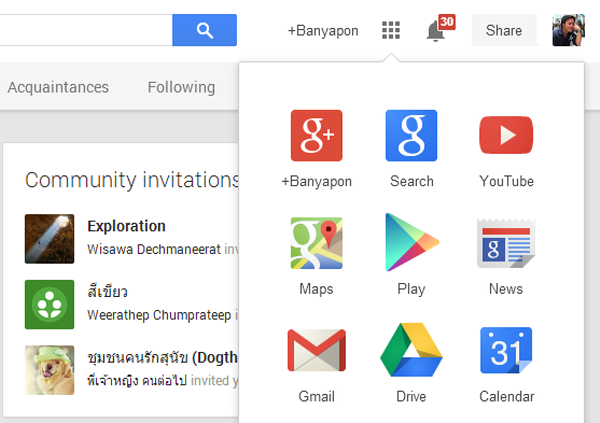The height and width of the screenshot is (423, 600).
Task: Click the blue search magnifier button
Action: pos(204,30)
